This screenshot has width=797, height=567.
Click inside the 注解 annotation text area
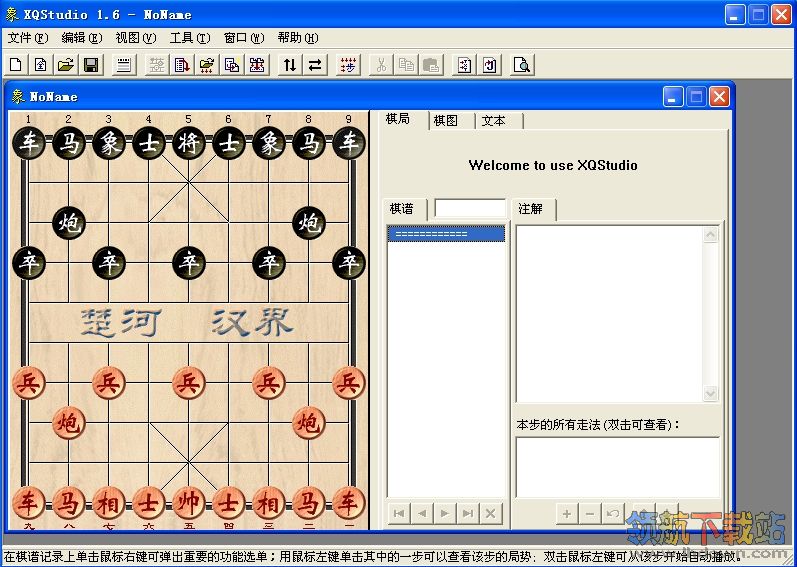coord(609,313)
